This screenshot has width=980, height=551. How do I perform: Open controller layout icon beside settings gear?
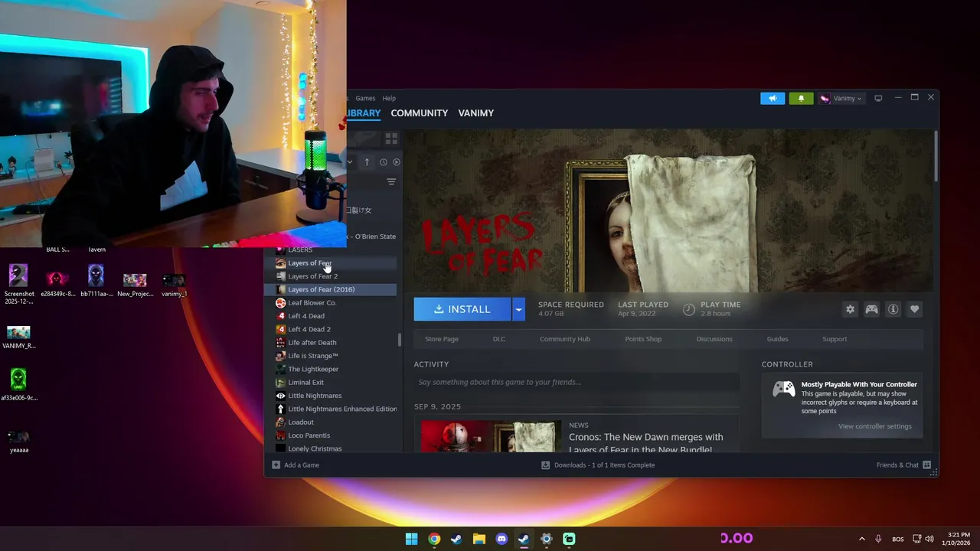click(x=871, y=309)
